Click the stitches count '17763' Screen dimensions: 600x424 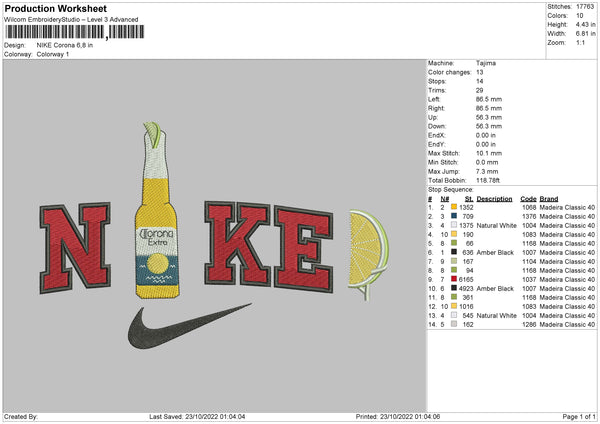coord(585,7)
